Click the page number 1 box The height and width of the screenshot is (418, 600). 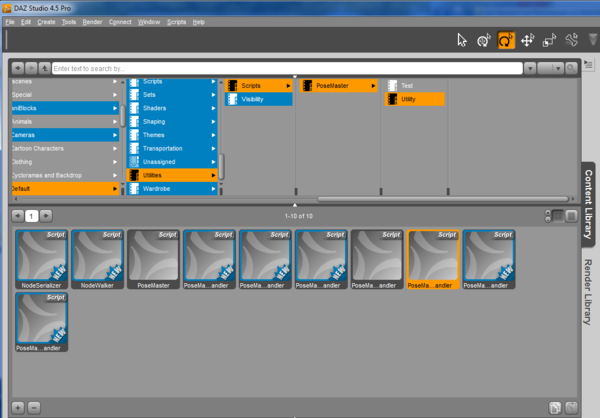pyautogui.click(x=31, y=216)
